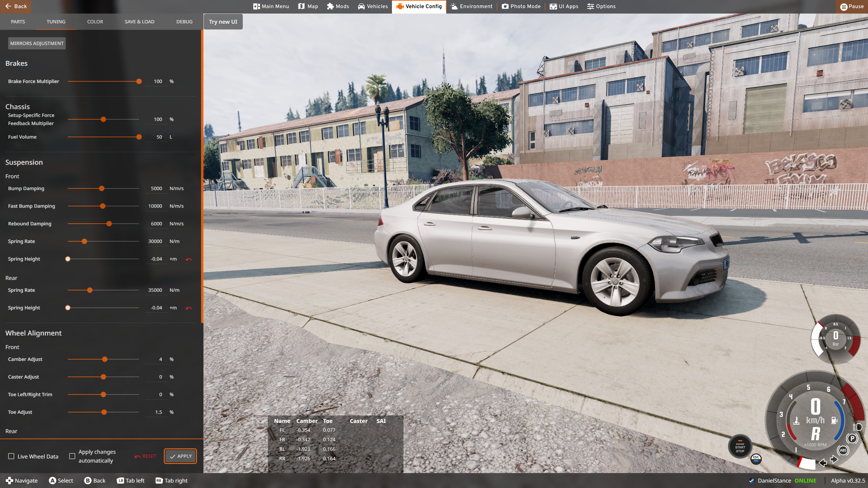The image size is (868, 488).
Task: Toggle Apply changes automatically checkbox
Action: tap(72, 456)
